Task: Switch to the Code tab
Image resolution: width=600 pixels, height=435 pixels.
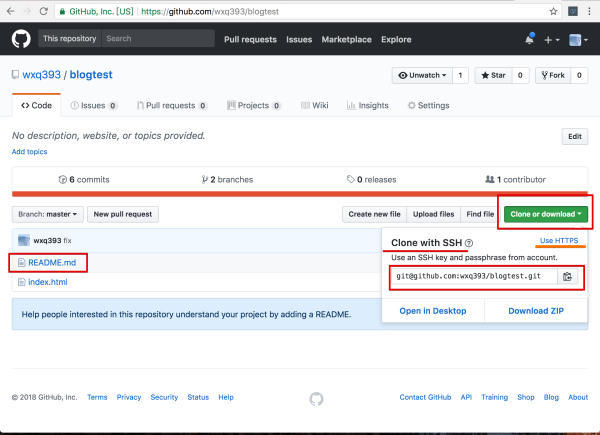Action: pyautogui.click(x=36, y=105)
